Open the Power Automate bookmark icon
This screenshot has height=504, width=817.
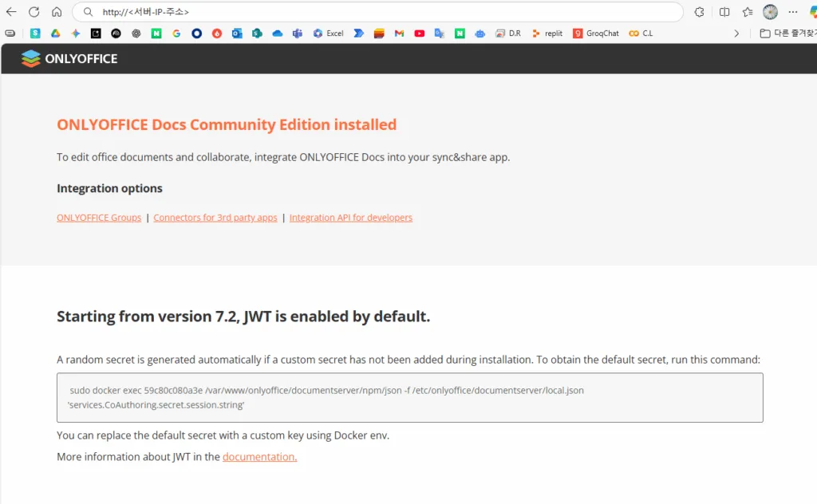coord(358,33)
